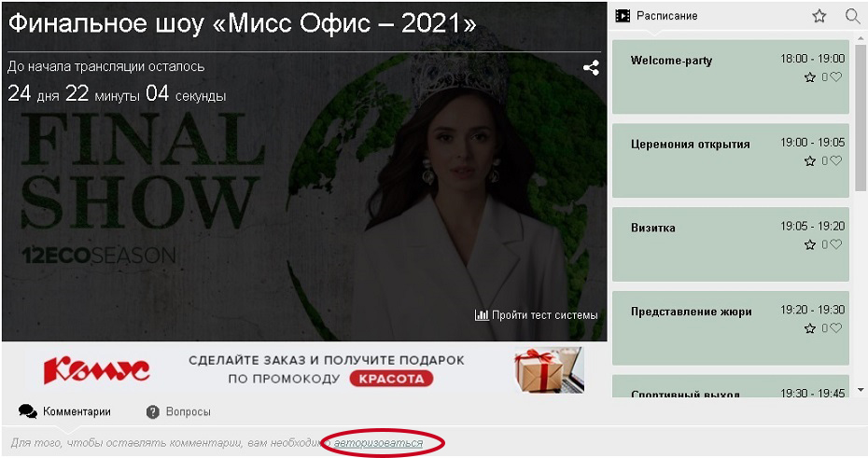Select the Визитка schedule entry
Image resolution: width=868 pixels, height=458 pixels.
[x=731, y=244]
